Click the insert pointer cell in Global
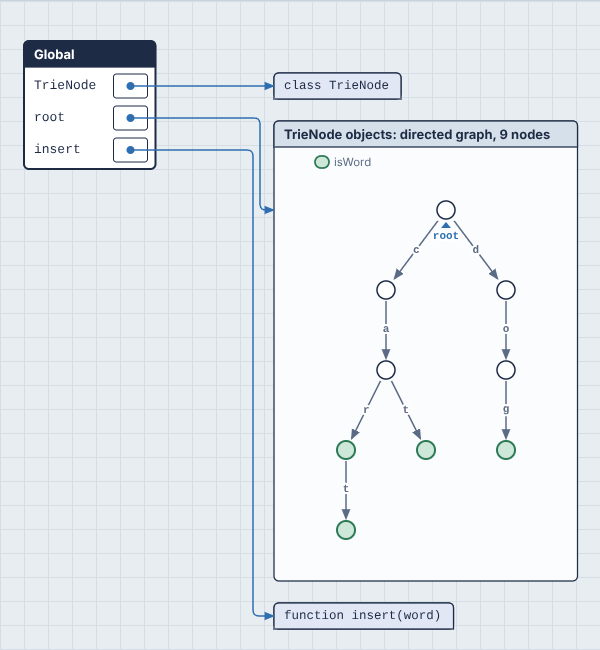 click(130, 150)
